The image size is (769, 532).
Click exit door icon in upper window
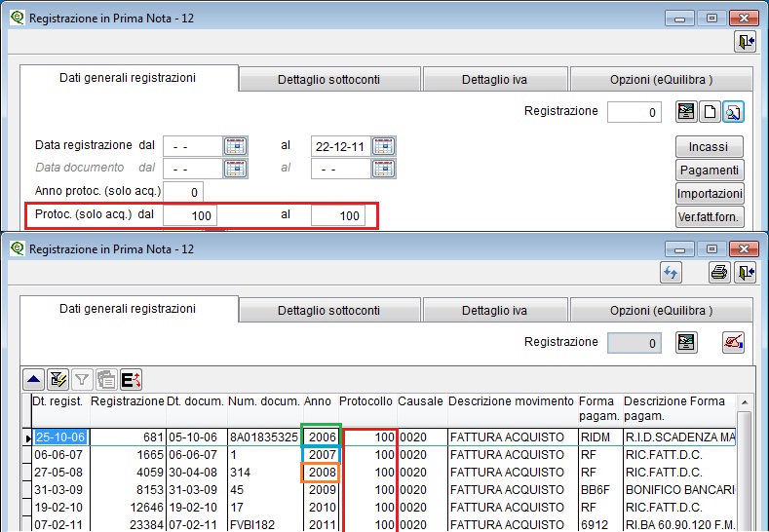(x=745, y=42)
